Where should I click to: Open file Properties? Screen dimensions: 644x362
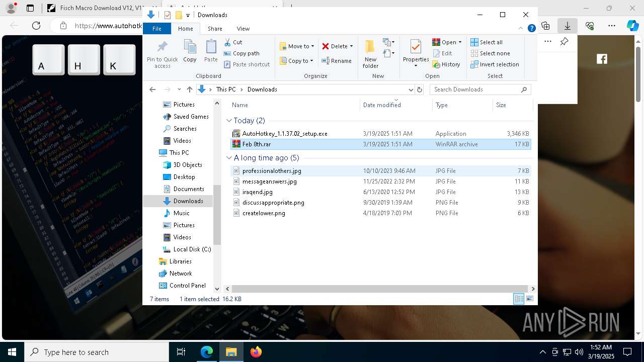pos(416,53)
